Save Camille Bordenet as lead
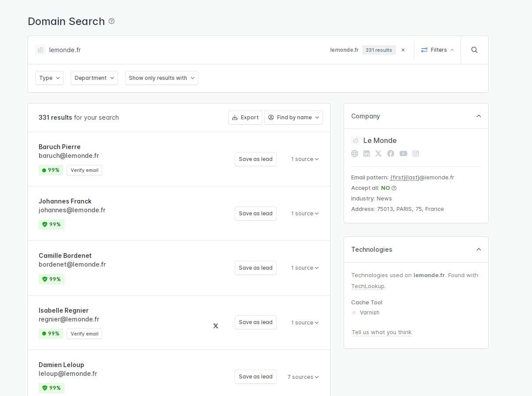Screen dimensions: 532x396 click(255, 268)
